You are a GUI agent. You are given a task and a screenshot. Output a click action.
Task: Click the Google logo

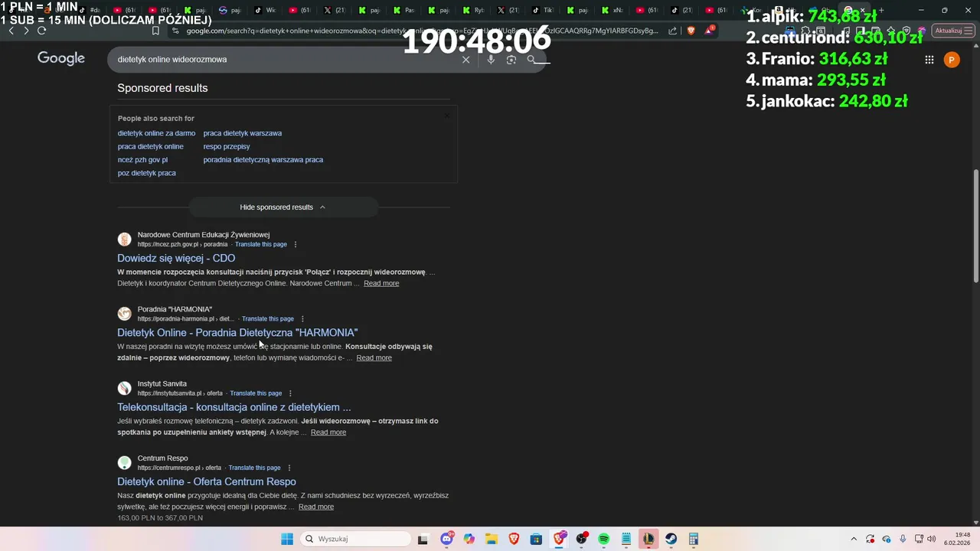click(61, 59)
